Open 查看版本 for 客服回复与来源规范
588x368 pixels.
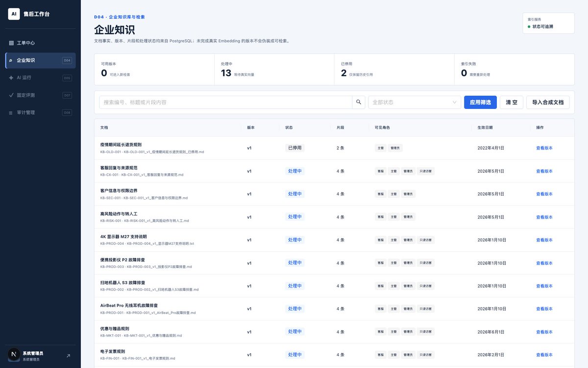pyautogui.click(x=544, y=171)
